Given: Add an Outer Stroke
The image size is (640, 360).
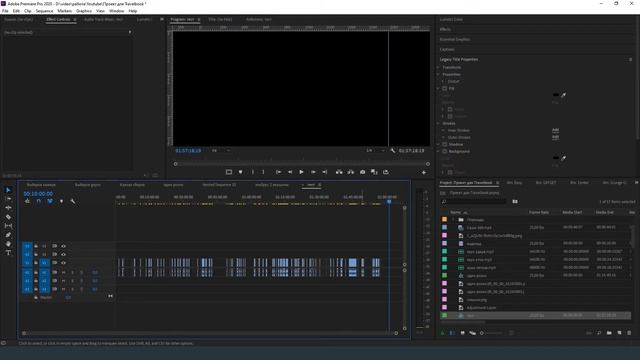Looking at the screenshot, I should 556,137.
